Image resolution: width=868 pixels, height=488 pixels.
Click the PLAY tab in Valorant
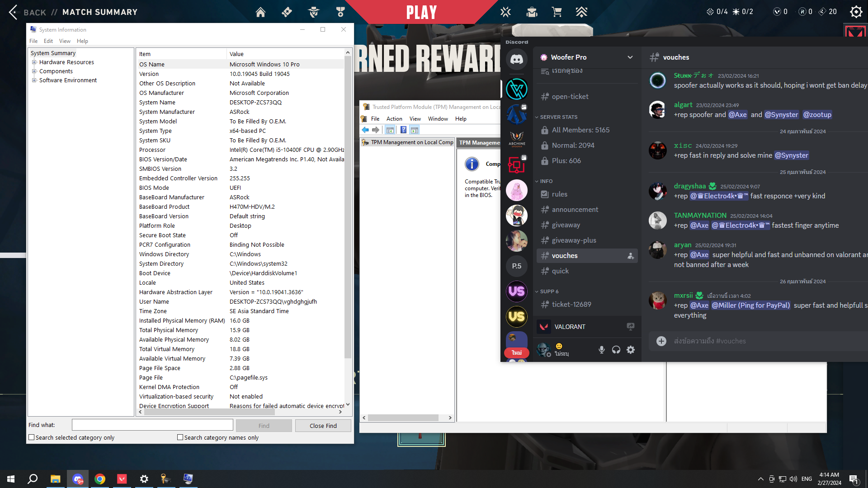pyautogui.click(x=421, y=12)
